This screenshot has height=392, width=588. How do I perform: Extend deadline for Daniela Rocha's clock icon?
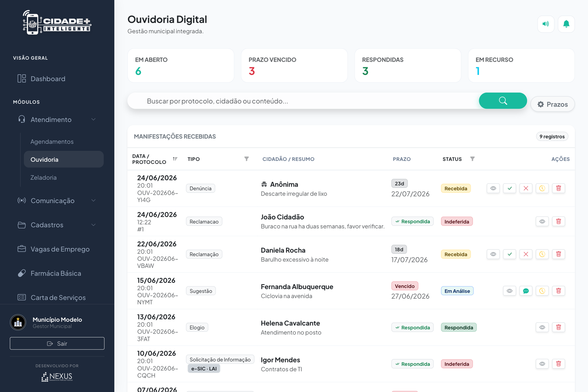pos(542,254)
